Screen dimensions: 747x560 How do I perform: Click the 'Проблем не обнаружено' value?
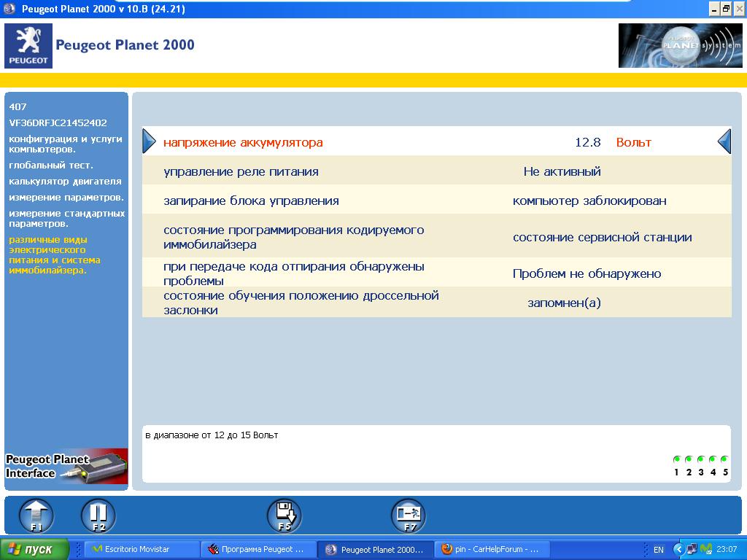pyautogui.click(x=587, y=274)
